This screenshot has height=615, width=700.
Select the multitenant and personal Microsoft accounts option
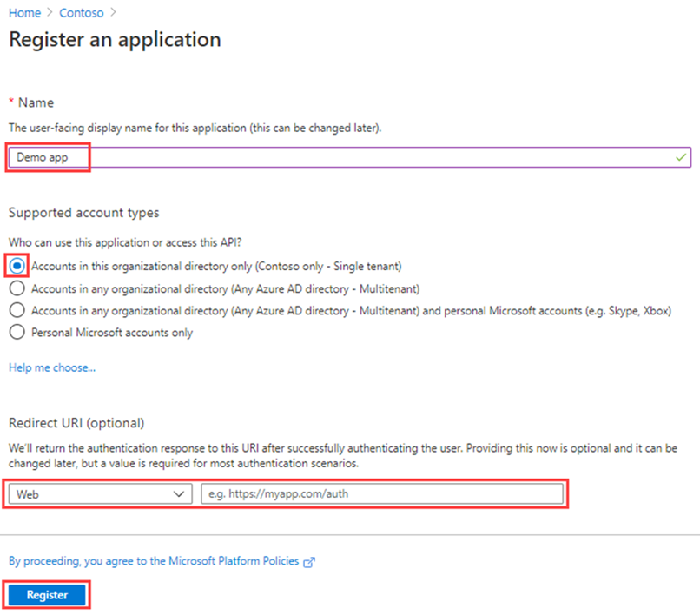tap(16, 309)
